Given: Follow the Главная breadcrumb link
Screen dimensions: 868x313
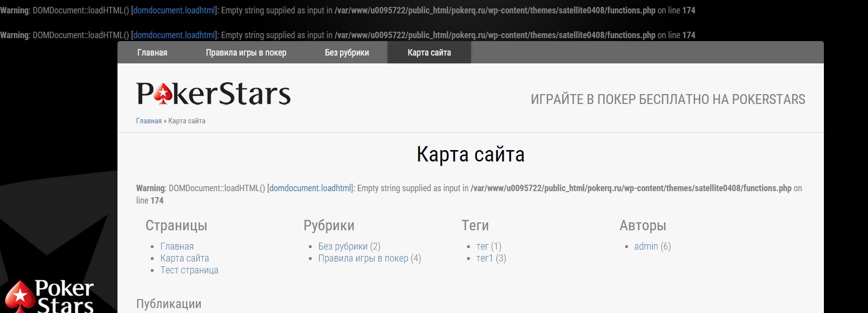Looking at the screenshot, I should (x=149, y=121).
